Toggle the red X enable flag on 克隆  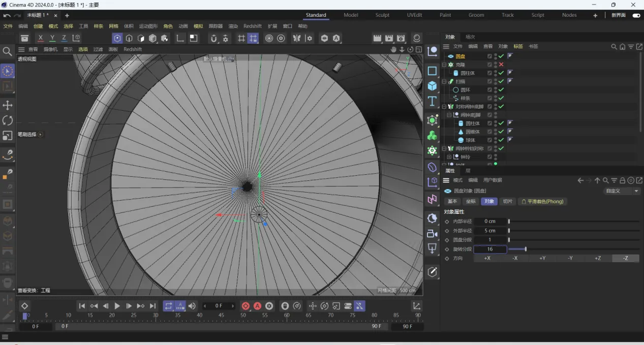(501, 65)
